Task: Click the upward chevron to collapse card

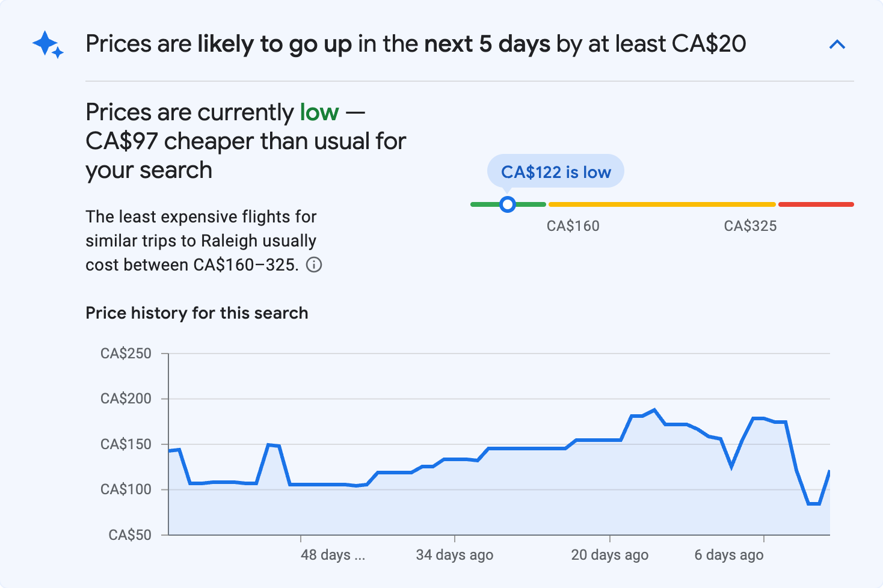Action: 837,44
